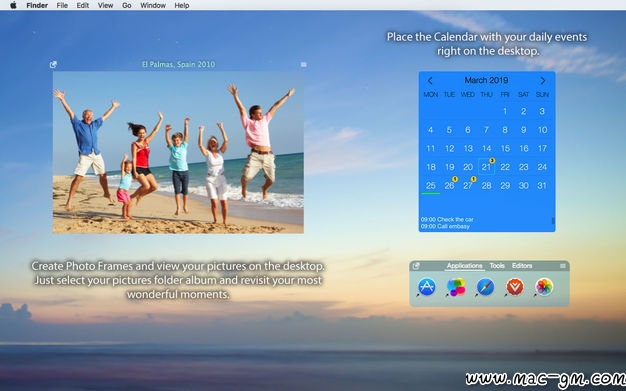Open the Apple menu

click(x=13, y=5)
